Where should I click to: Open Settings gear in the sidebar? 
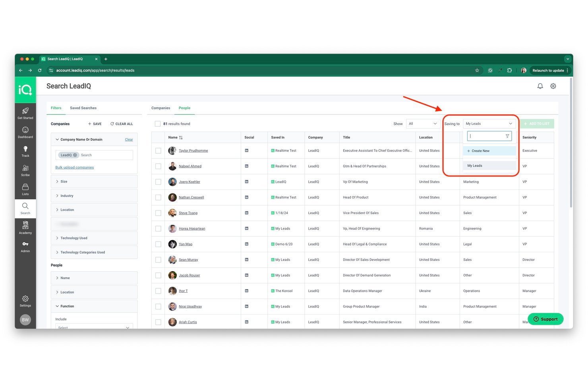(25, 301)
